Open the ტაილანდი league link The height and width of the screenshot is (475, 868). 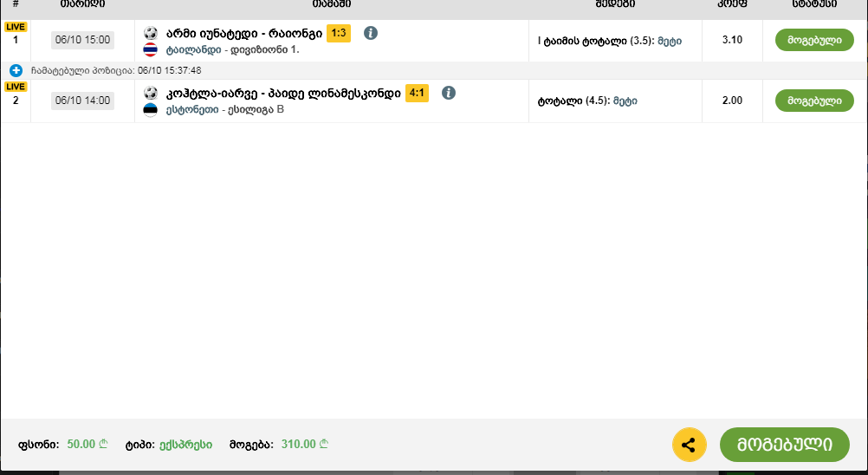194,49
